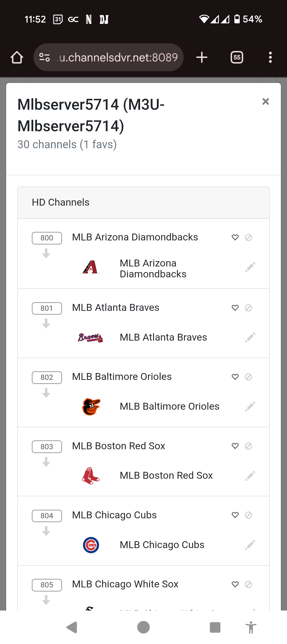Hide the MLB Baltimore Orioles channel
The width and height of the screenshot is (287, 644).
248,377
